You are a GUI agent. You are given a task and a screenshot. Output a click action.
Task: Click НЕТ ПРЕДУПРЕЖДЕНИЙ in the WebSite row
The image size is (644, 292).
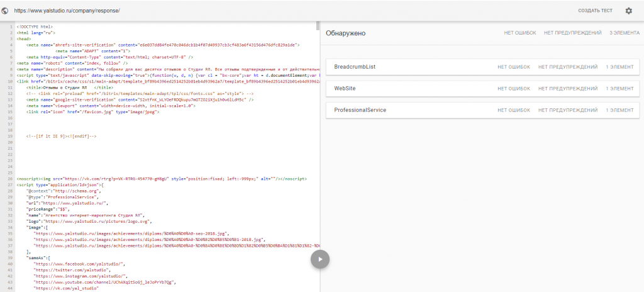point(568,89)
